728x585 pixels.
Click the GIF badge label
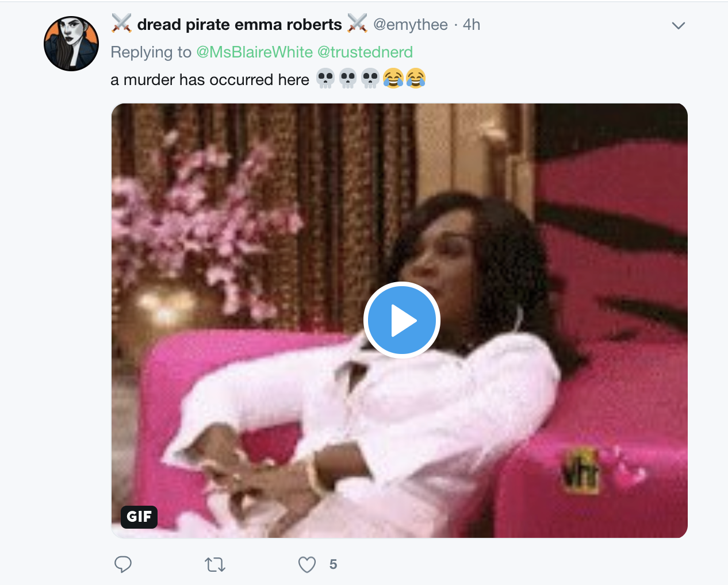pyautogui.click(x=139, y=517)
